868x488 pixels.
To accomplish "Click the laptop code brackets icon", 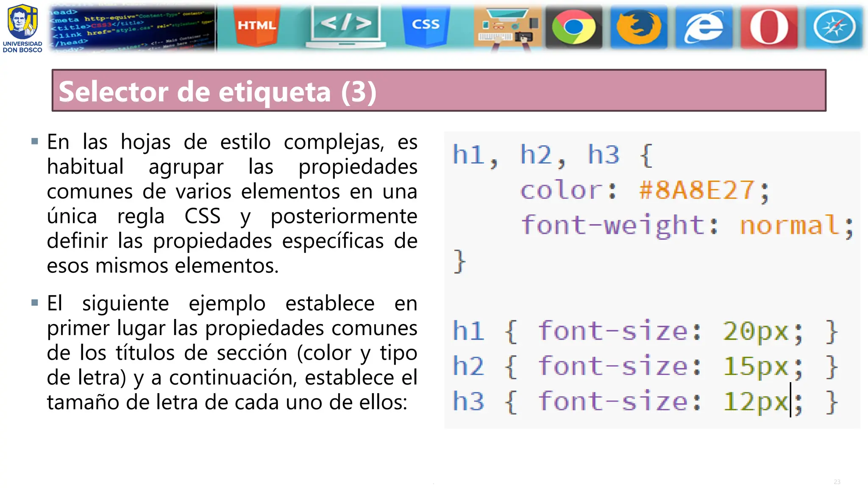I will point(346,27).
